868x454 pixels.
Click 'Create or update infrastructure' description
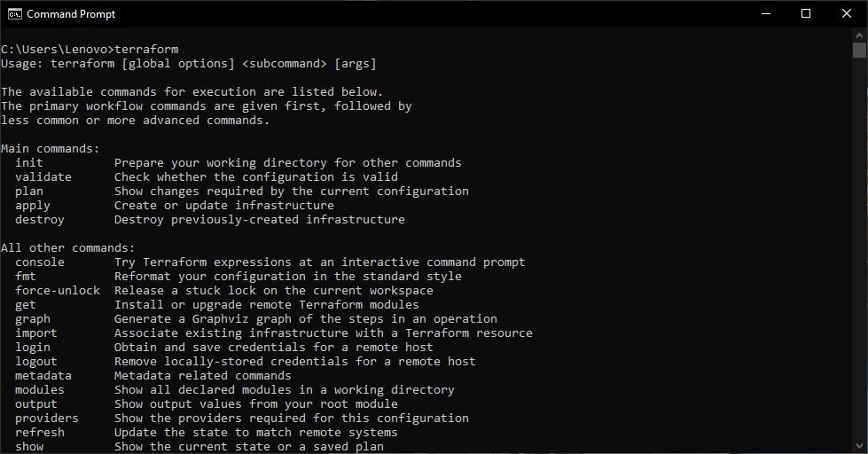[x=224, y=206]
